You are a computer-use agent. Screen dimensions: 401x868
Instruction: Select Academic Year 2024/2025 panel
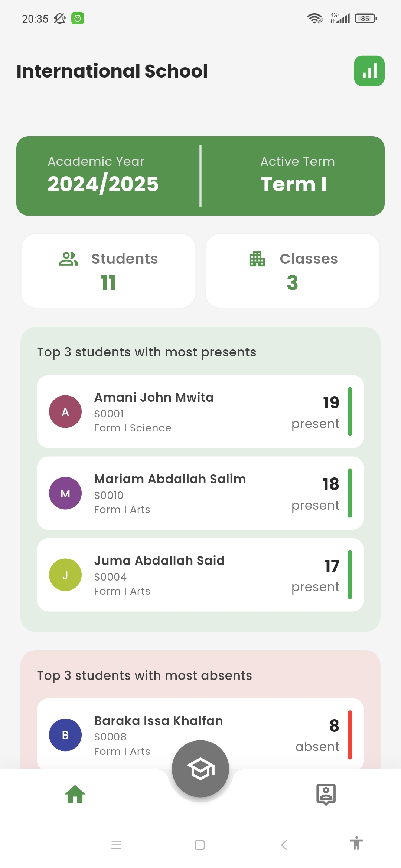click(x=103, y=176)
